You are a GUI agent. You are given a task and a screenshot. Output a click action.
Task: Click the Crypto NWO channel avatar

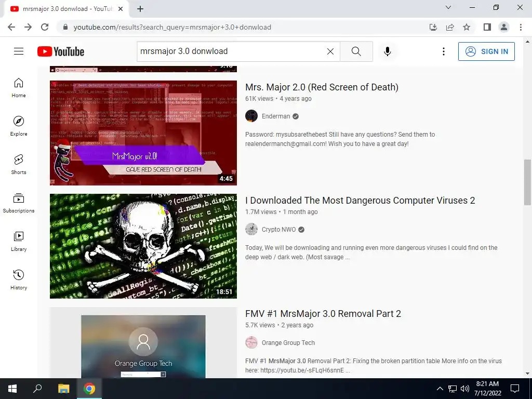pyautogui.click(x=251, y=229)
